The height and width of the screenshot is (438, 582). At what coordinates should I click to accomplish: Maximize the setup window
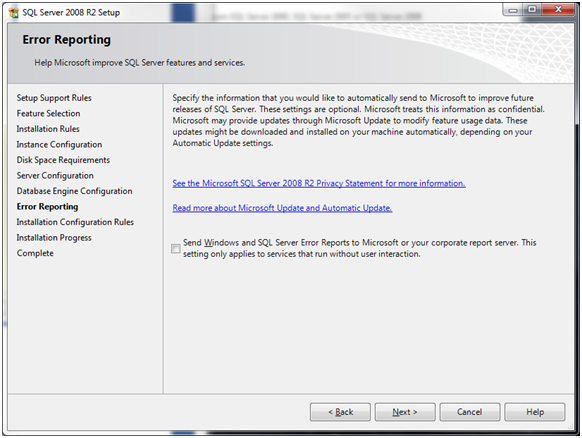click(x=532, y=10)
